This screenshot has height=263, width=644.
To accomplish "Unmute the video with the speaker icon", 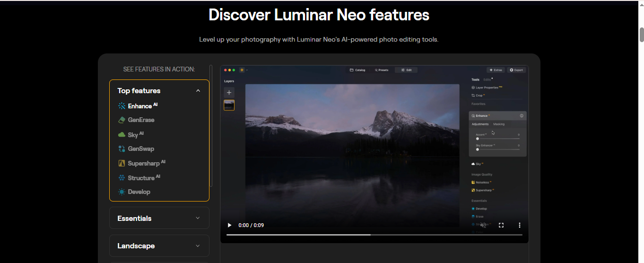I will [483, 225].
